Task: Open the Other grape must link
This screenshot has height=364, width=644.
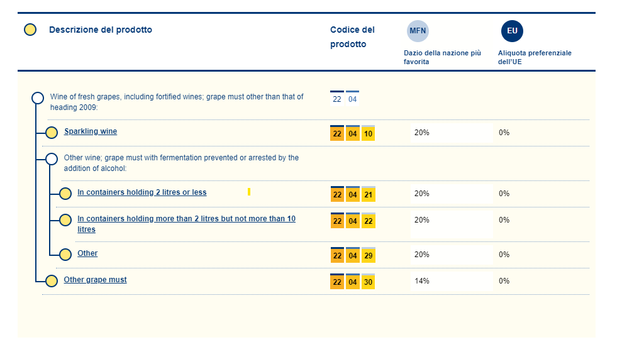Action: click(x=95, y=280)
